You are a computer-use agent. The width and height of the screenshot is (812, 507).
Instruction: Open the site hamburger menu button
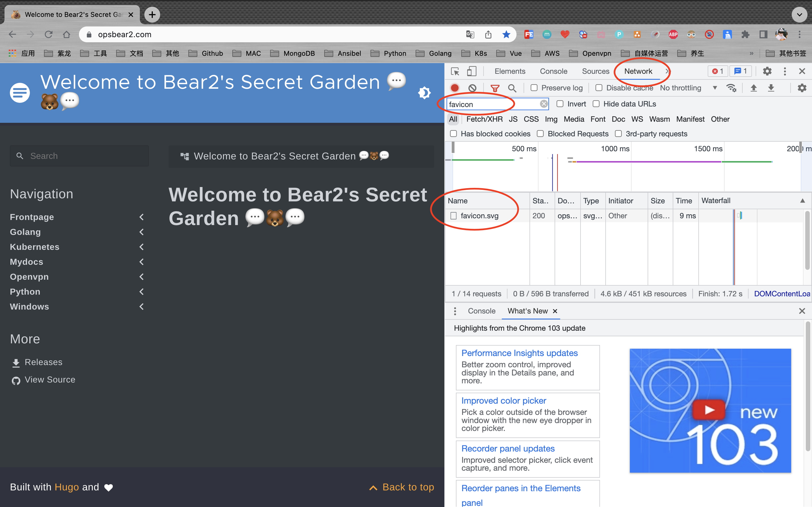click(20, 93)
